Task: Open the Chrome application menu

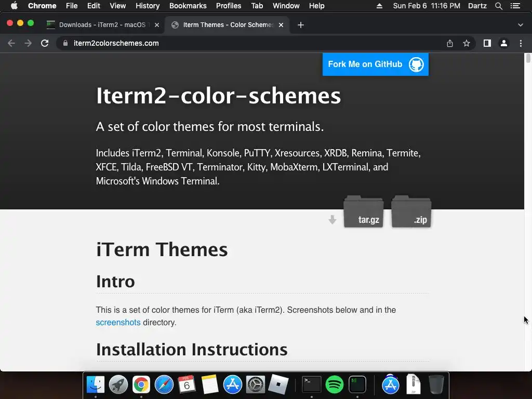Action: [42, 6]
